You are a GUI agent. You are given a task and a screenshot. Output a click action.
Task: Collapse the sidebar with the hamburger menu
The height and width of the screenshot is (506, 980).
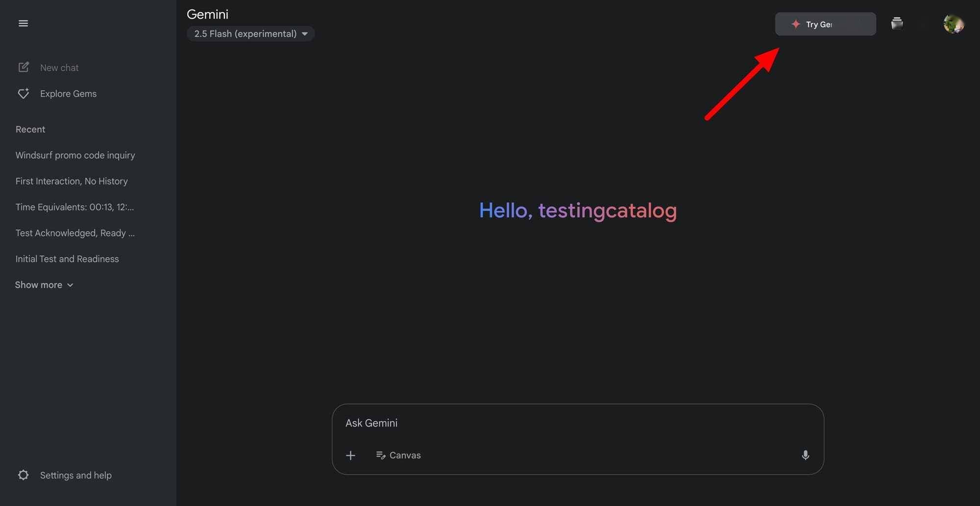pyautogui.click(x=23, y=24)
